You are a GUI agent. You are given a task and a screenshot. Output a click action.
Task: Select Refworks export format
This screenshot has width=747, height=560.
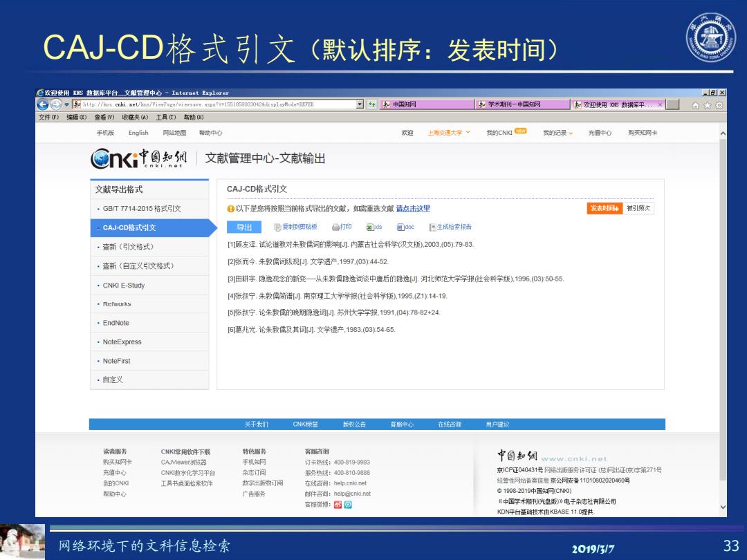(x=149, y=304)
